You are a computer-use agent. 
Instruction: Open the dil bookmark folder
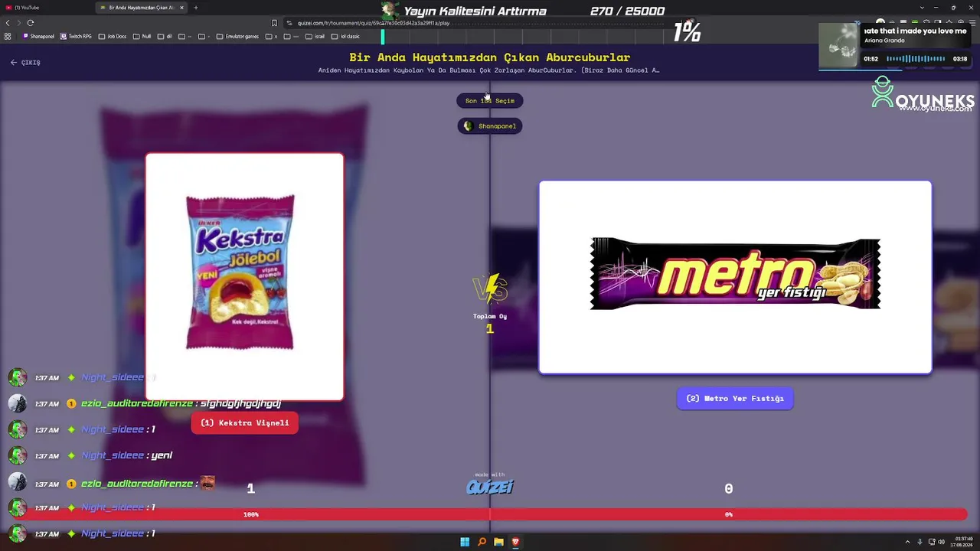(165, 36)
